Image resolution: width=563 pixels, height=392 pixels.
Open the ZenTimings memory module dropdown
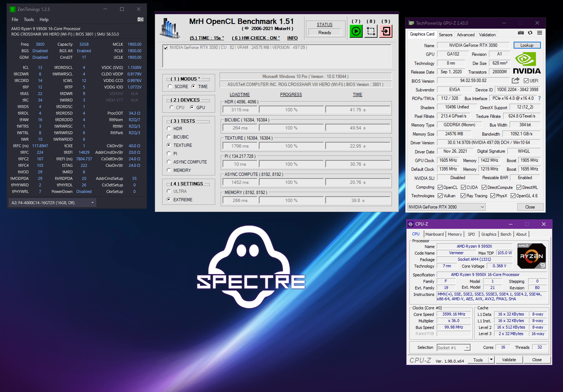pyautogui.click(x=52, y=203)
